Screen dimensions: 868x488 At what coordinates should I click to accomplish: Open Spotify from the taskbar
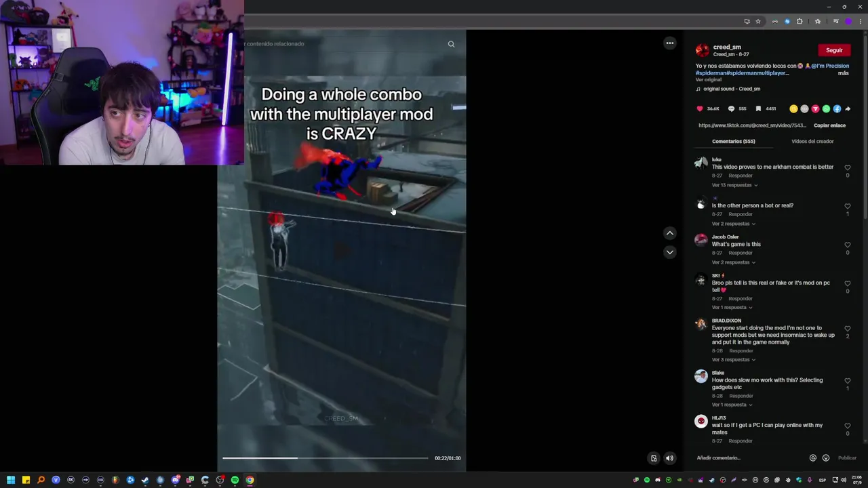click(235, 480)
